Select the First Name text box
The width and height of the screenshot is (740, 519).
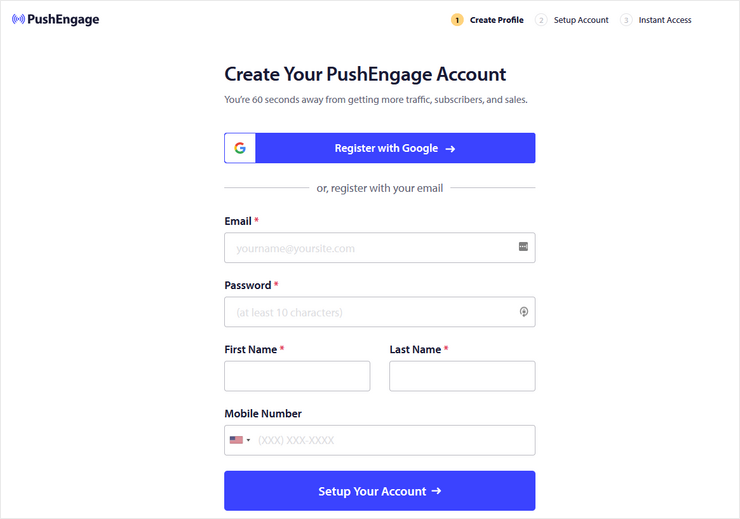coord(297,376)
